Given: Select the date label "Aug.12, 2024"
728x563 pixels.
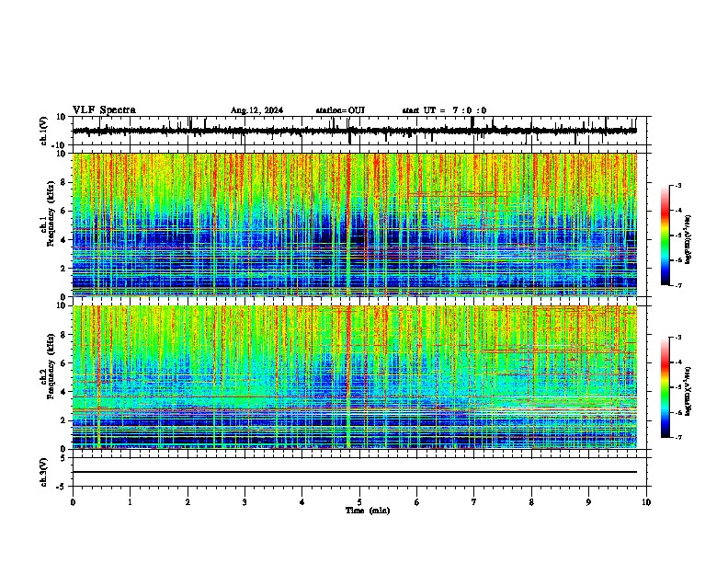Looking at the screenshot, I should tap(256, 110).
